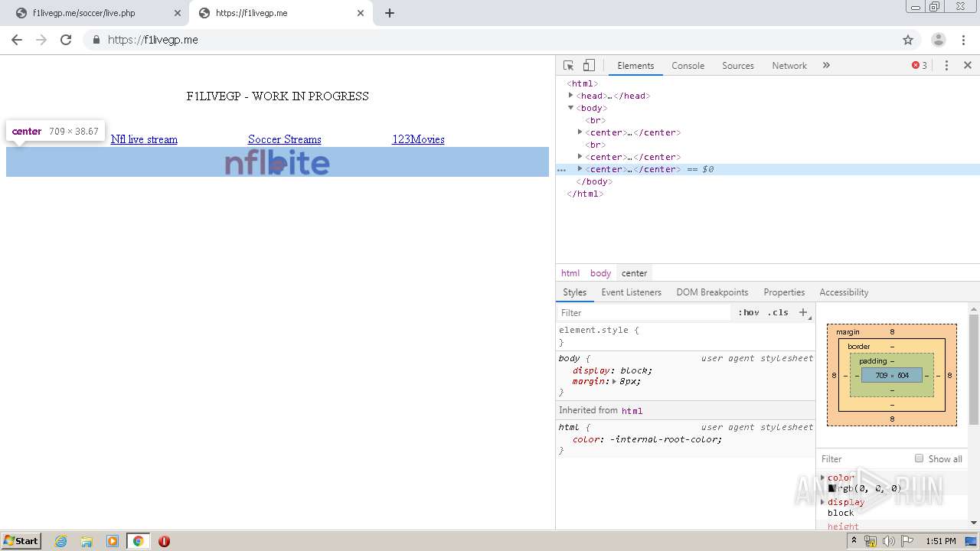Open DevTools customize three-dot menu
Screen dimensions: 980x551
(946, 66)
